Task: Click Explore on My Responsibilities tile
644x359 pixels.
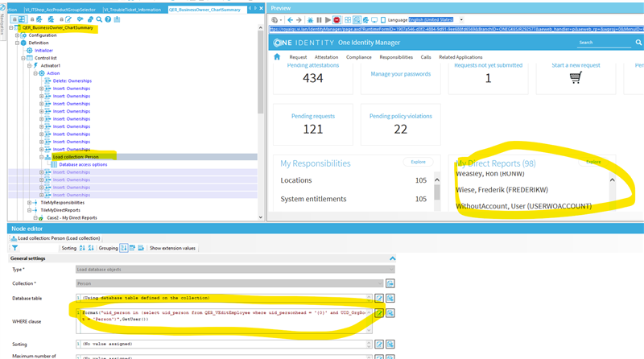Action: pyautogui.click(x=418, y=162)
